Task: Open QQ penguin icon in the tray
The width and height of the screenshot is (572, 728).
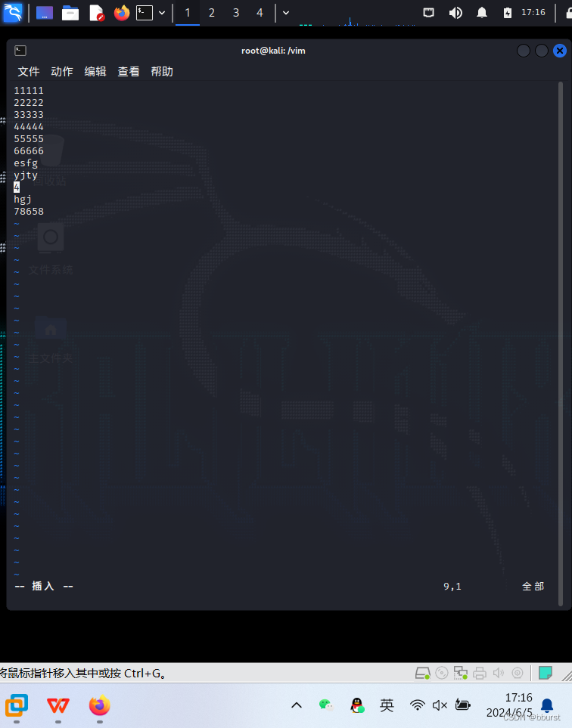Action: point(357,705)
